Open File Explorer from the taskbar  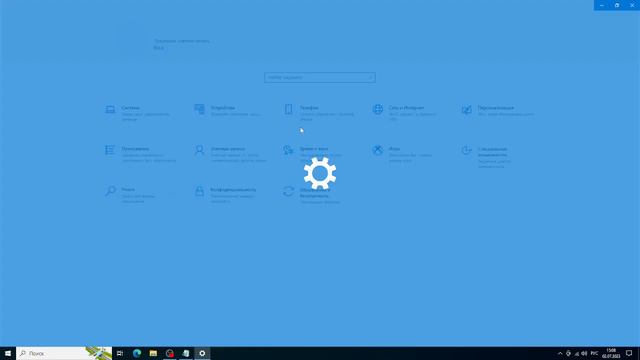pyautogui.click(x=153, y=353)
